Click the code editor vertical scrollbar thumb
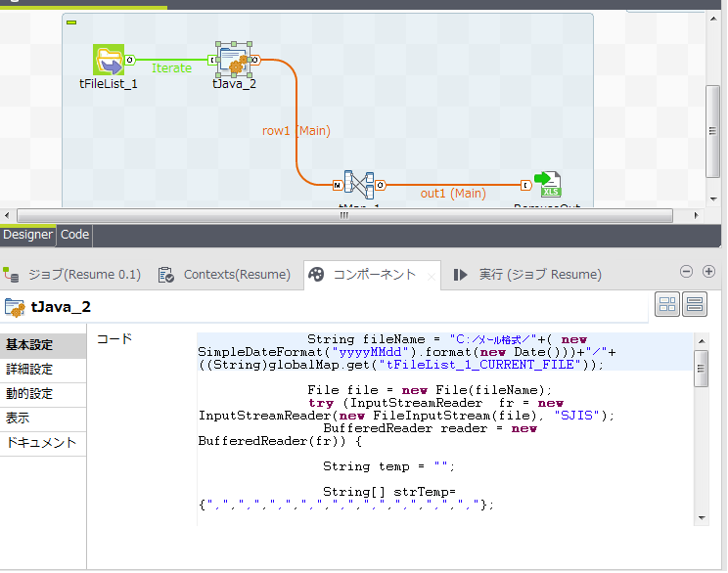The height and width of the screenshot is (573, 728). tap(701, 369)
